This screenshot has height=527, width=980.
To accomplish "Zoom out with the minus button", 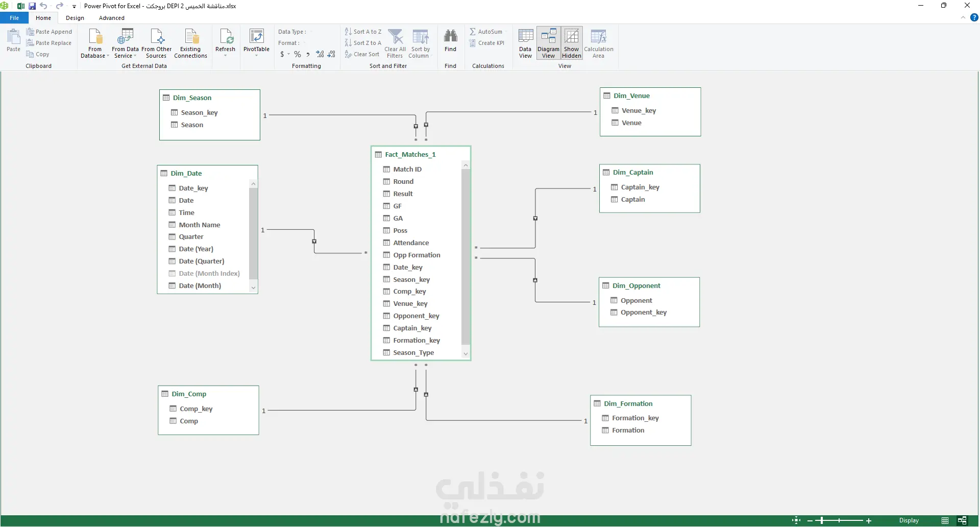I will [x=810, y=521].
